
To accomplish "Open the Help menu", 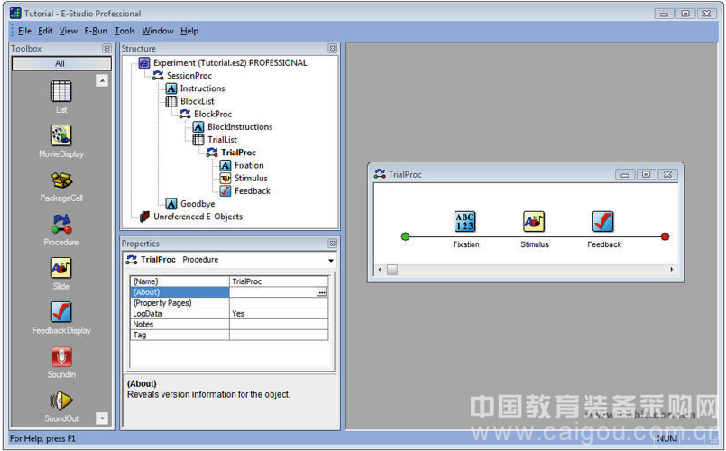I will pyautogui.click(x=189, y=31).
